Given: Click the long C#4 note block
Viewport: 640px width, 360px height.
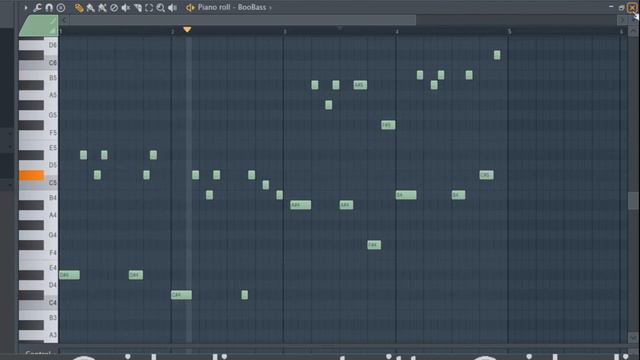Looking at the screenshot, I should click(181, 295).
